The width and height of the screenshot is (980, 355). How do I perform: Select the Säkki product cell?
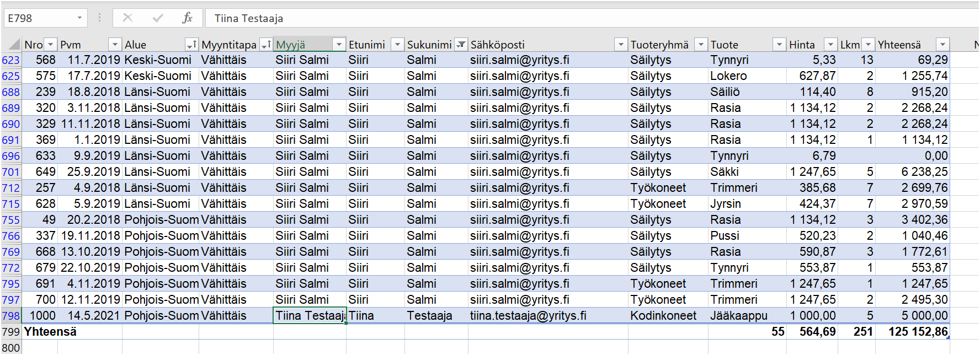[x=748, y=172]
